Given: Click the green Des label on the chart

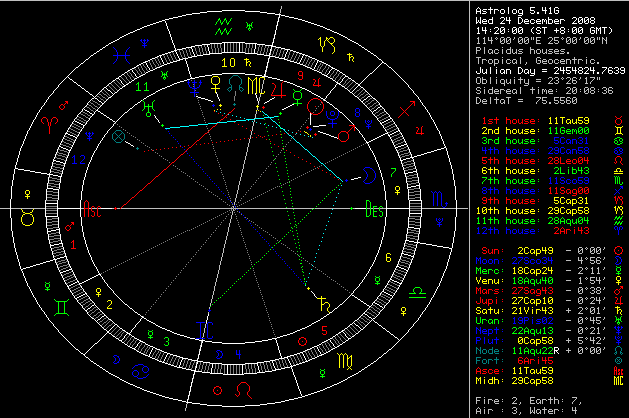Looking at the screenshot, I should (375, 210).
